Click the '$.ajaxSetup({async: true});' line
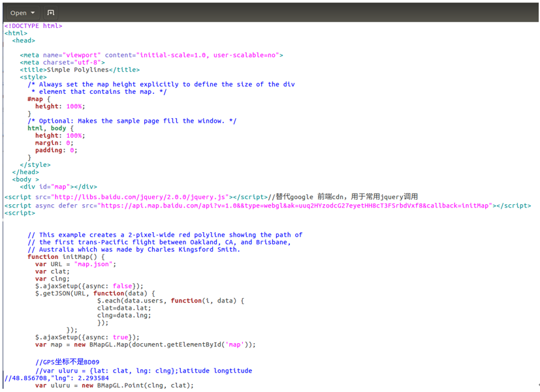 point(87,337)
